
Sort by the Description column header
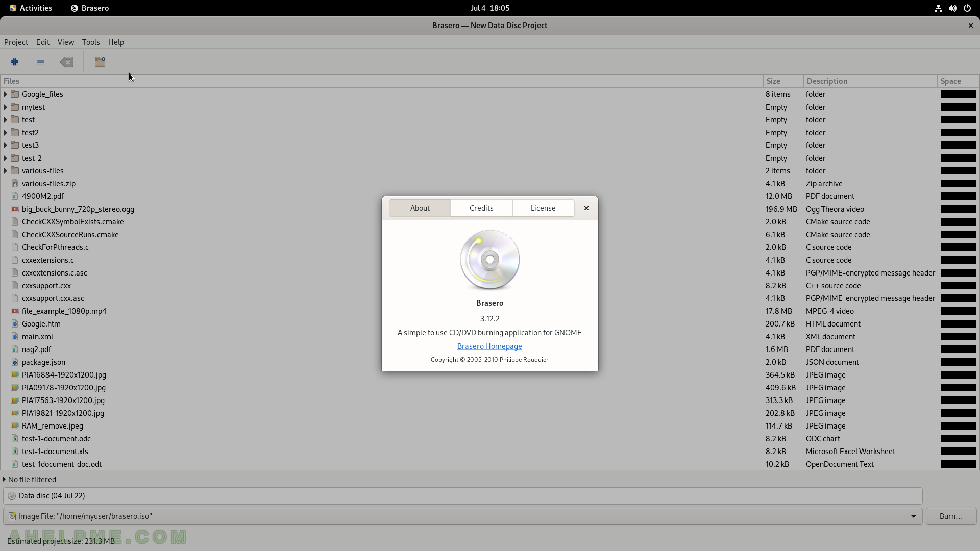[870, 81]
